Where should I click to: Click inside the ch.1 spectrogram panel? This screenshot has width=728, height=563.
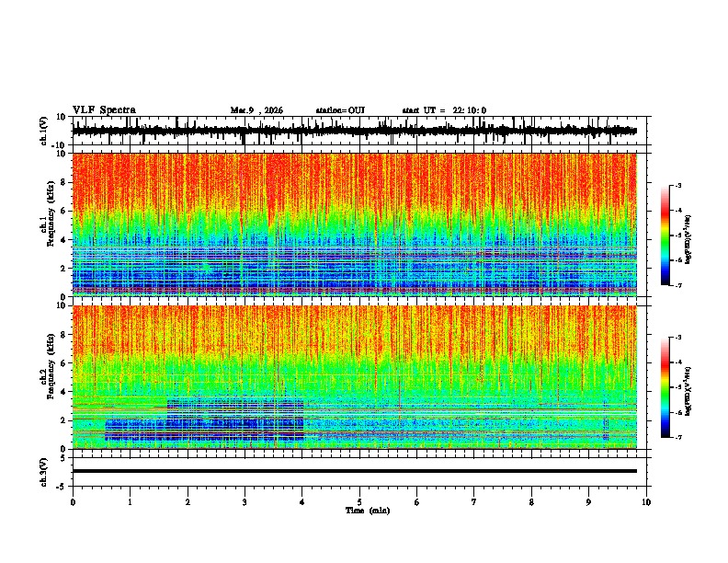[354, 224]
